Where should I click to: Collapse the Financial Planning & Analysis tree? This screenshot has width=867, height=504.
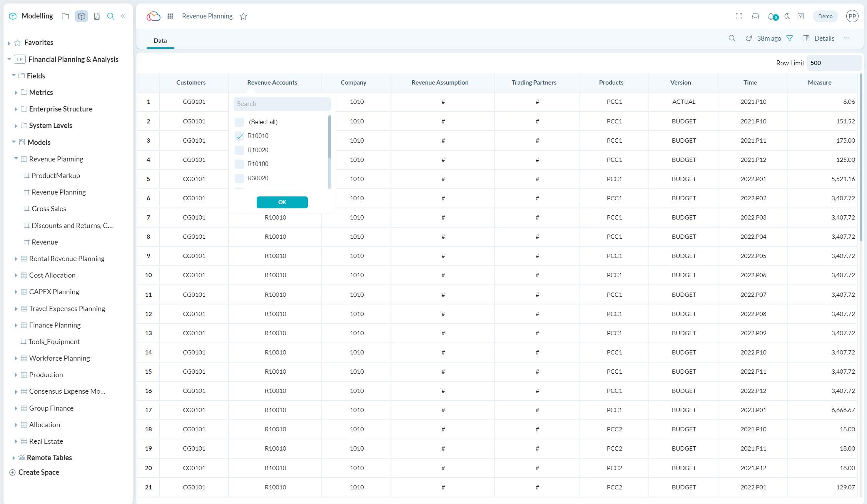coord(9,59)
